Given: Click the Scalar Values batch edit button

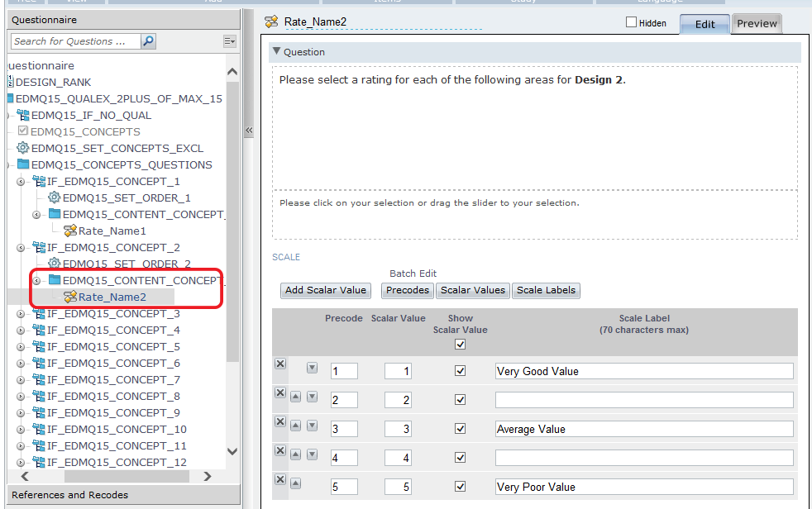Looking at the screenshot, I should click(x=473, y=290).
